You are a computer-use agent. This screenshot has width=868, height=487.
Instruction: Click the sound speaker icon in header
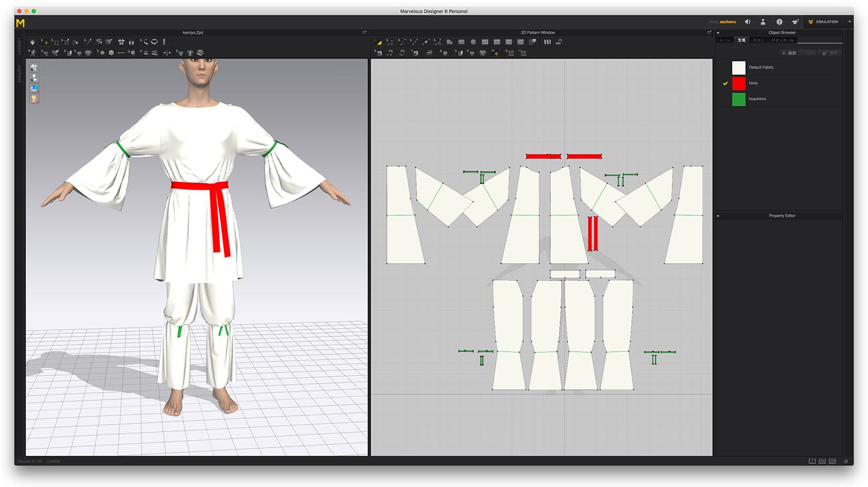[x=747, y=22]
